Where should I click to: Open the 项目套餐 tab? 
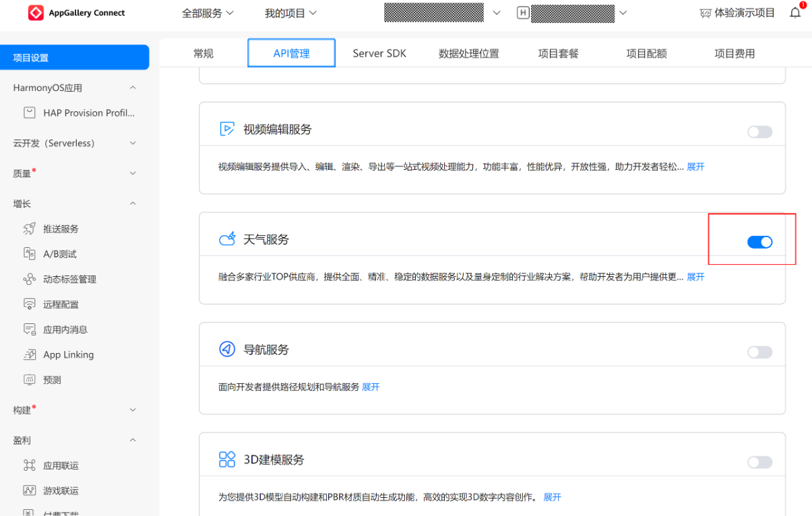(558, 53)
